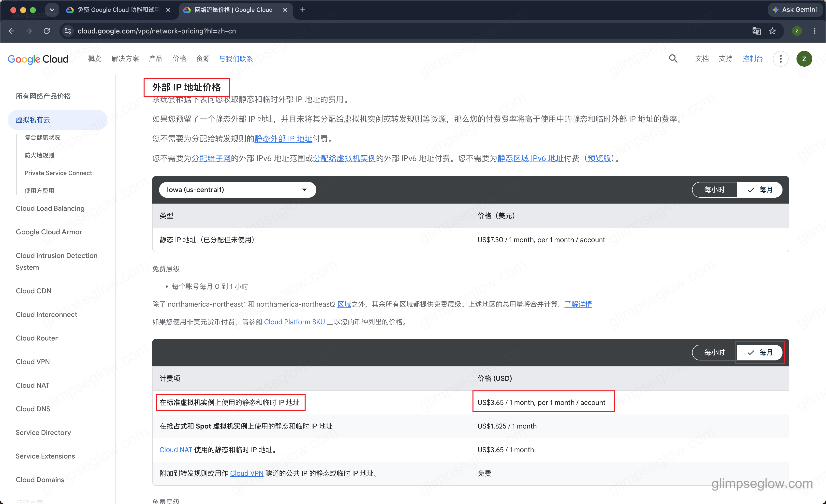This screenshot has width=826, height=504.
Task: Open Cloud CDN in sidebar
Action: pos(33,291)
